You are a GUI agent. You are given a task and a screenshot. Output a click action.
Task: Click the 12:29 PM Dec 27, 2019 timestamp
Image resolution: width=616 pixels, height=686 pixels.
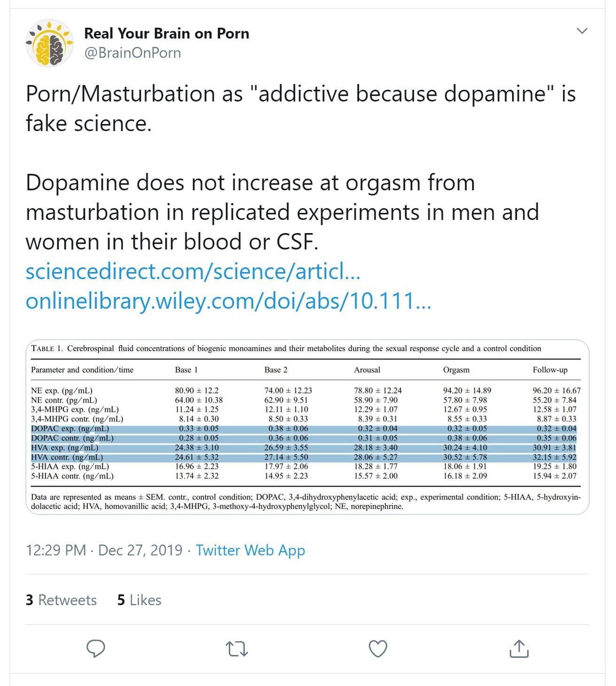(104, 550)
